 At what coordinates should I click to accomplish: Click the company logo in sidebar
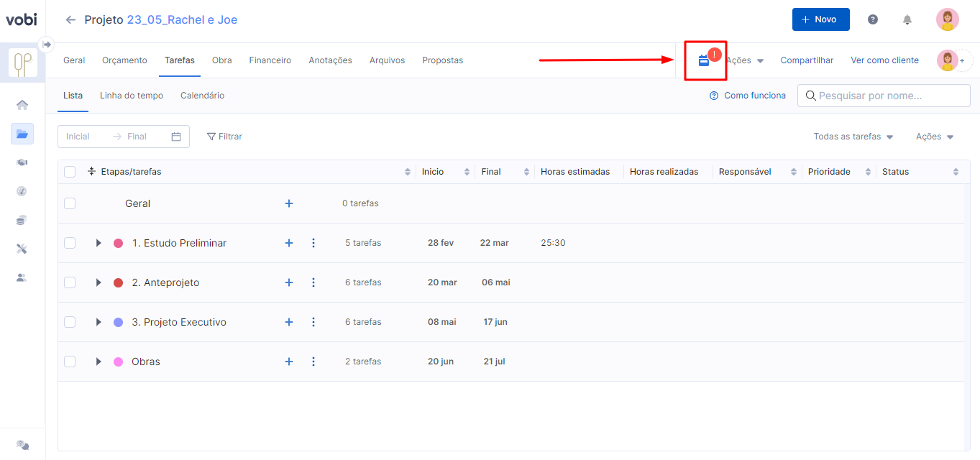(23, 63)
